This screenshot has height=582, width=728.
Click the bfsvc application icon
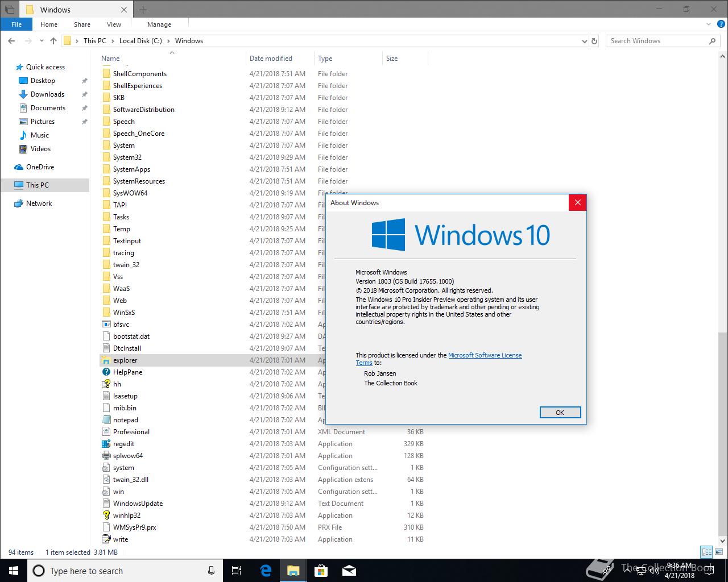(106, 325)
